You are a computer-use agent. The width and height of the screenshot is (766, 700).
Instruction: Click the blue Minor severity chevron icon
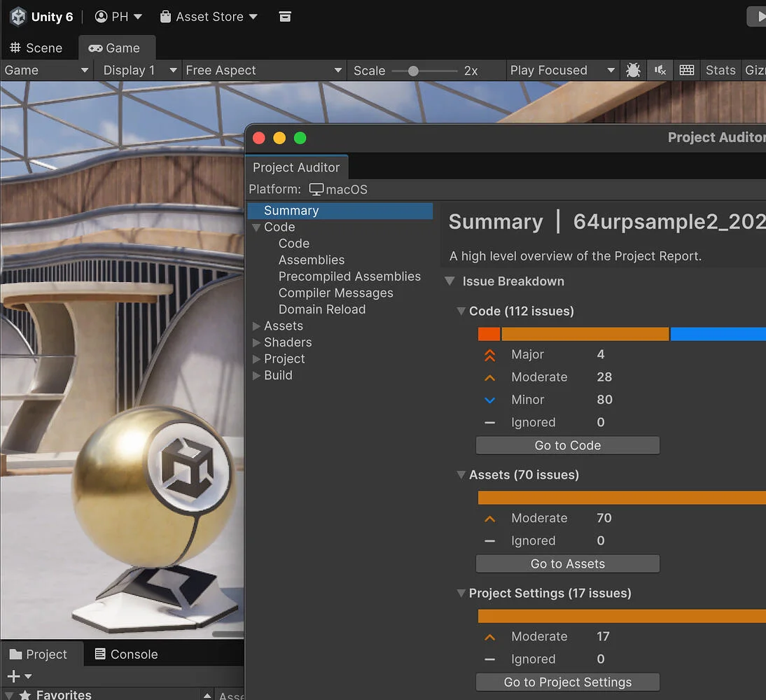pyautogui.click(x=490, y=400)
